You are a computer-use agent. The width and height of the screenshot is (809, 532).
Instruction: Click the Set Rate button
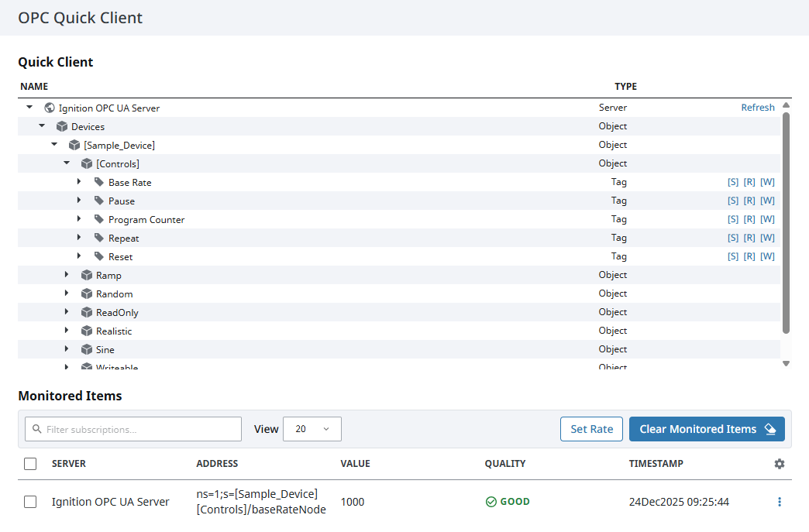[591, 429]
